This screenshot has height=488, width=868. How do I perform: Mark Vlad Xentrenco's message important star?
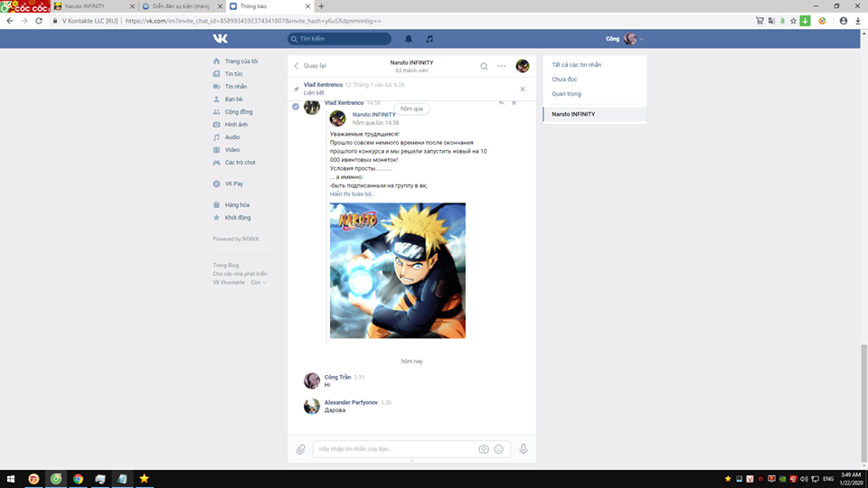tap(514, 103)
